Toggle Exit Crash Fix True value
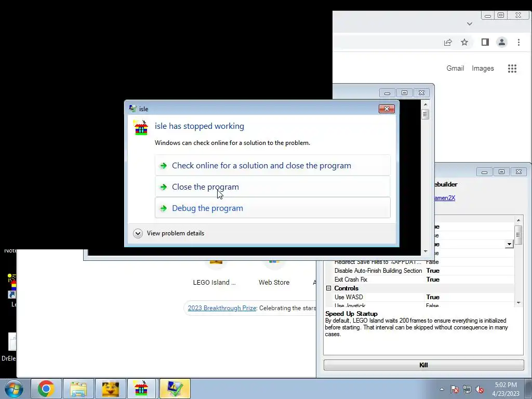The height and width of the screenshot is (399, 532). (433, 279)
